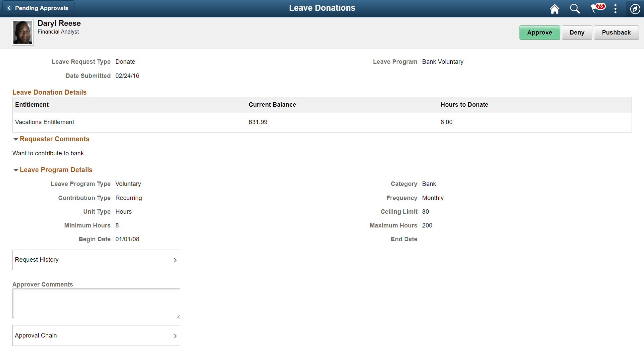Open the NavBar compass icon
The height and width of the screenshot is (362, 644).
coord(635,9)
